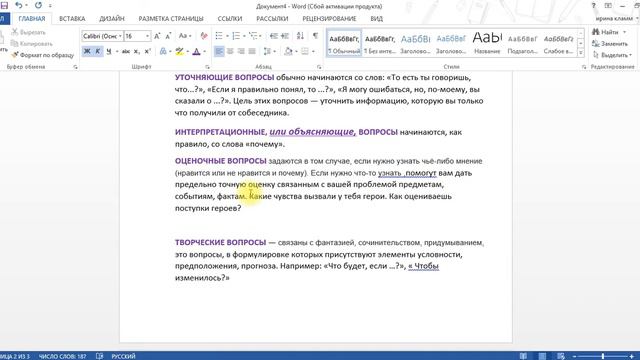The image size is (640, 360).
Task: Open the Разметка страницы tab
Action: [171, 19]
